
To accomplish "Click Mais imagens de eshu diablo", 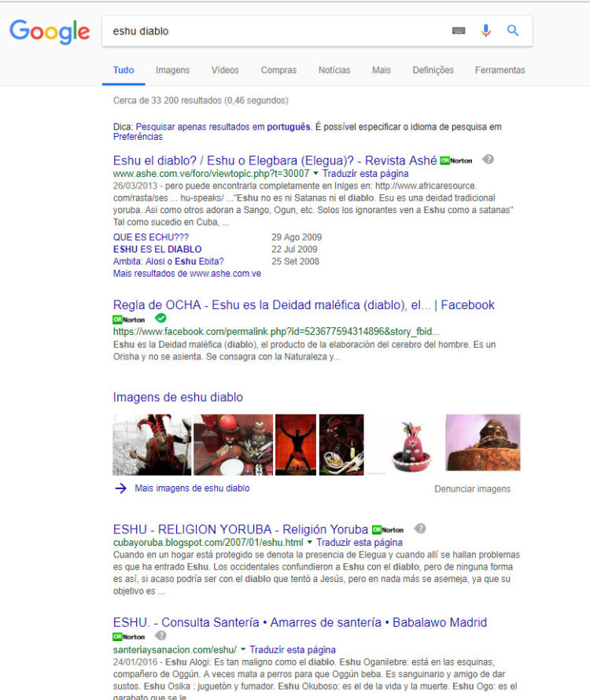I will (192, 488).
